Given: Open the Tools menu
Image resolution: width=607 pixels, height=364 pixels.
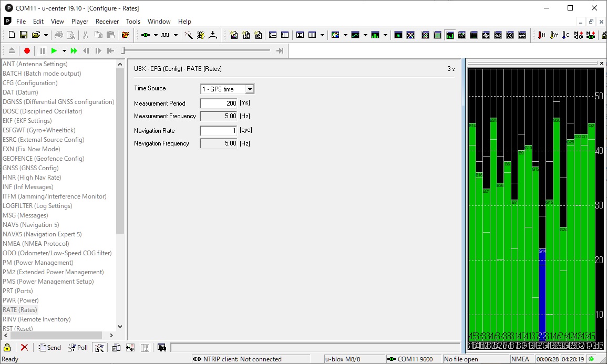Looking at the screenshot, I should [133, 22].
